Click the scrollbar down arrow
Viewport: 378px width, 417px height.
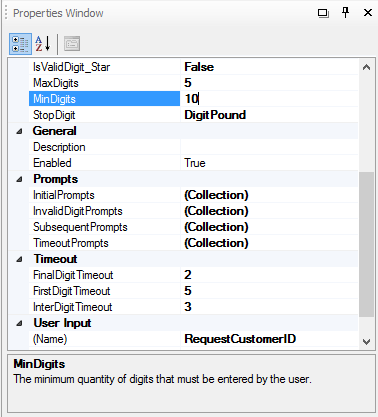366,342
